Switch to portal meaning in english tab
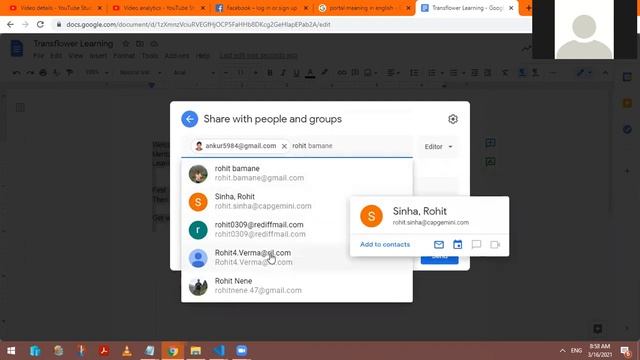This screenshot has width=640, height=360. (x=362, y=8)
